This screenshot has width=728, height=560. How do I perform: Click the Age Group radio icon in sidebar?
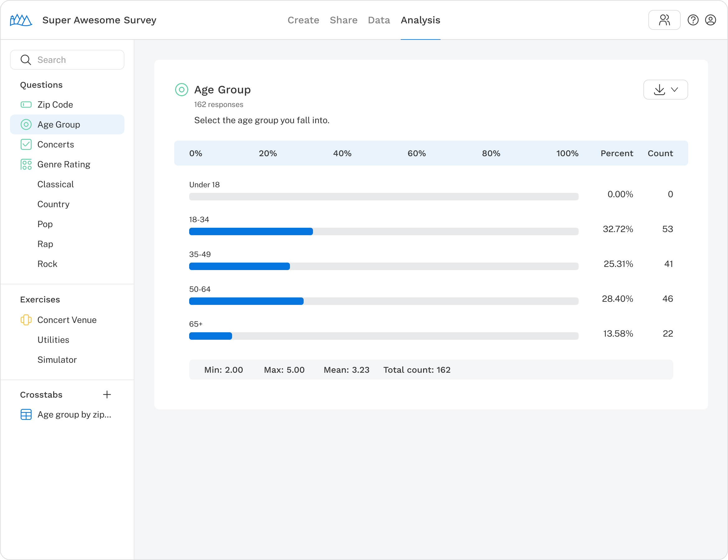pyautogui.click(x=26, y=124)
